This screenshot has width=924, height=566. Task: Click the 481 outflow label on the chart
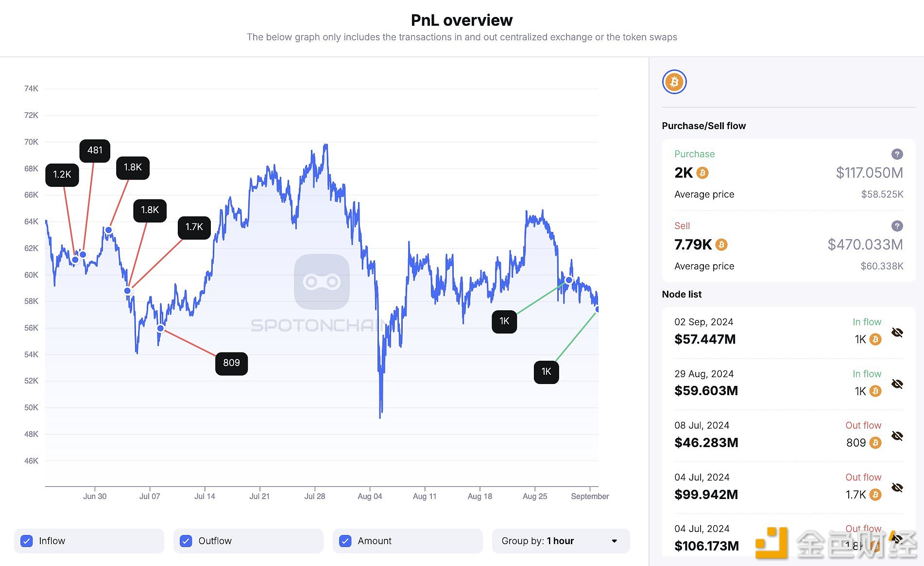(95, 150)
